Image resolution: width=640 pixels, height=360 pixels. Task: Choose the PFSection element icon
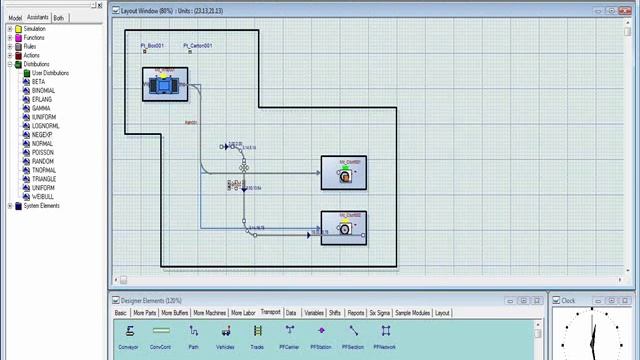pyautogui.click(x=353, y=331)
